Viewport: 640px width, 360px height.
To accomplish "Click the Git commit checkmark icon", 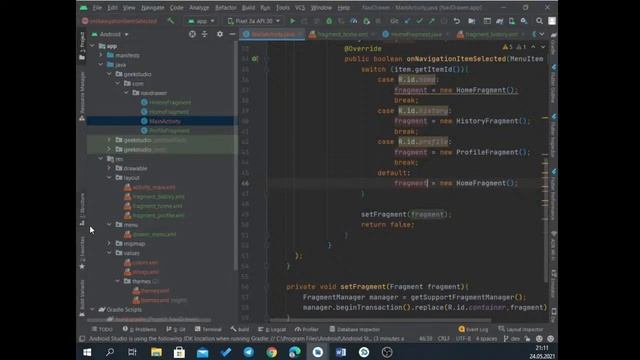I will 420,21.
